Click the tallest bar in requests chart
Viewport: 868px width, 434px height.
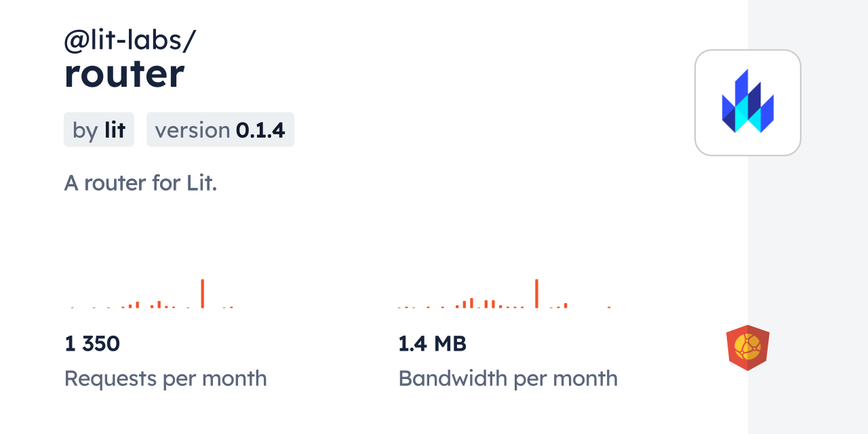202,293
